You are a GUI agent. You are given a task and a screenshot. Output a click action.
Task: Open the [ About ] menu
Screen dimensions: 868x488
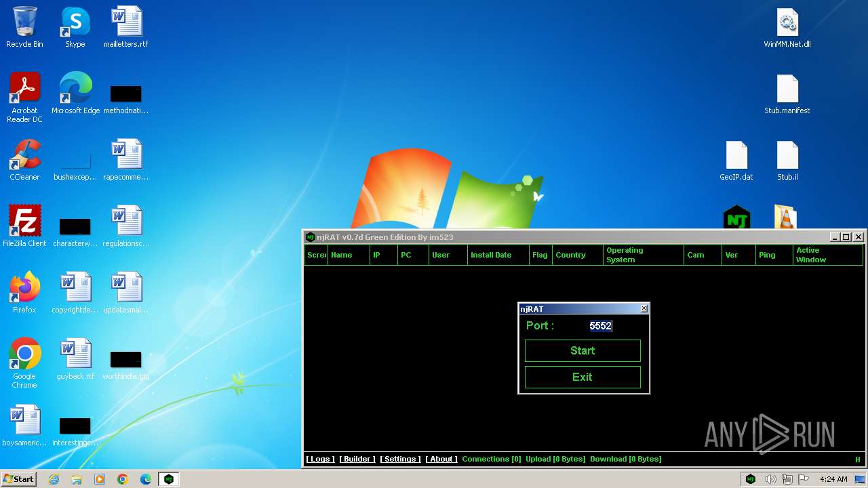pyautogui.click(x=441, y=459)
